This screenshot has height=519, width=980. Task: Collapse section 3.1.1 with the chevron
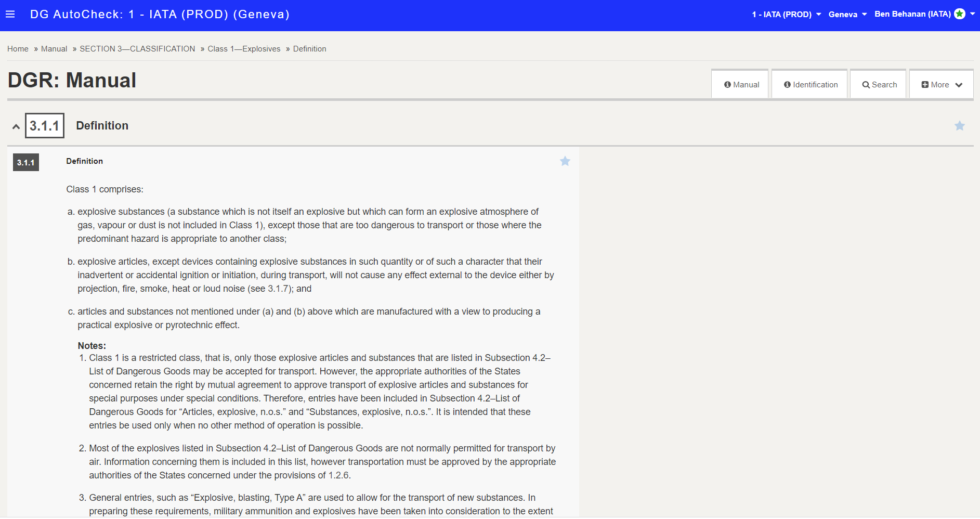(x=16, y=126)
